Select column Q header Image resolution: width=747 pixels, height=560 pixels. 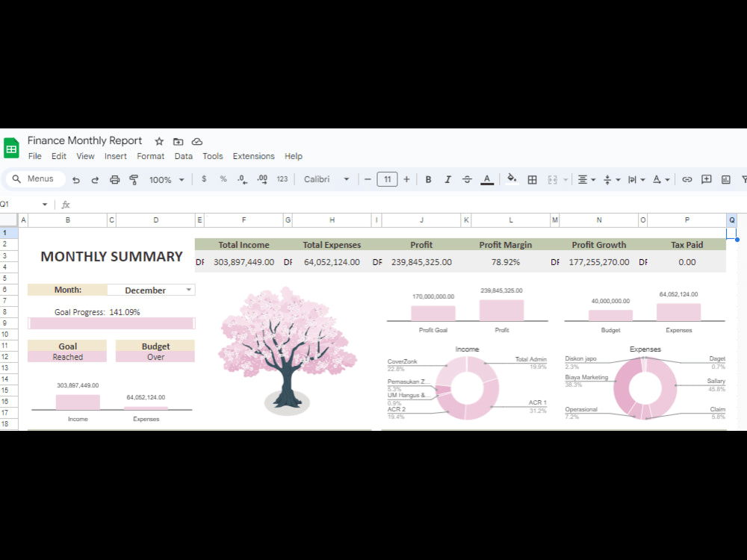(731, 220)
